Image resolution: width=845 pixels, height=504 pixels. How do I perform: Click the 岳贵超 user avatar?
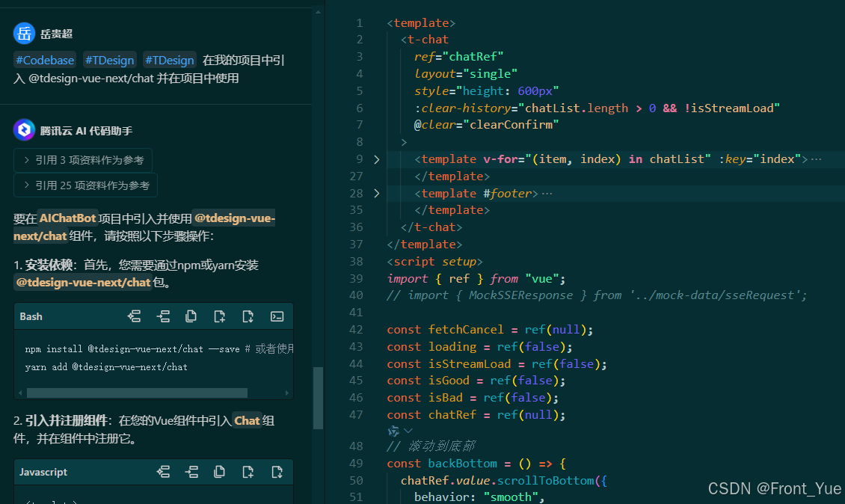coord(24,34)
